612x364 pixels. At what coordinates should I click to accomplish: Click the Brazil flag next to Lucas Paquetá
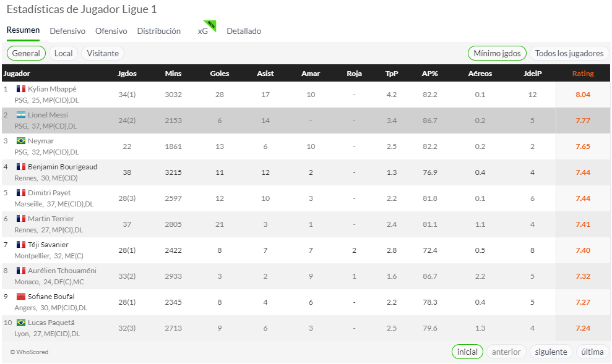click(20, 323)
